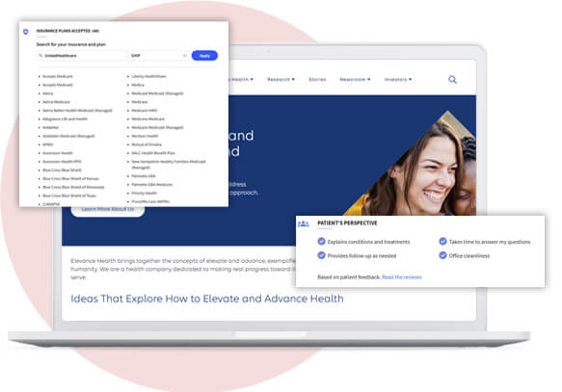The height and width of the screenshot is (392, 562).
Task: Click the search icon inside the insurance field
Action: (x=40, y=56)
